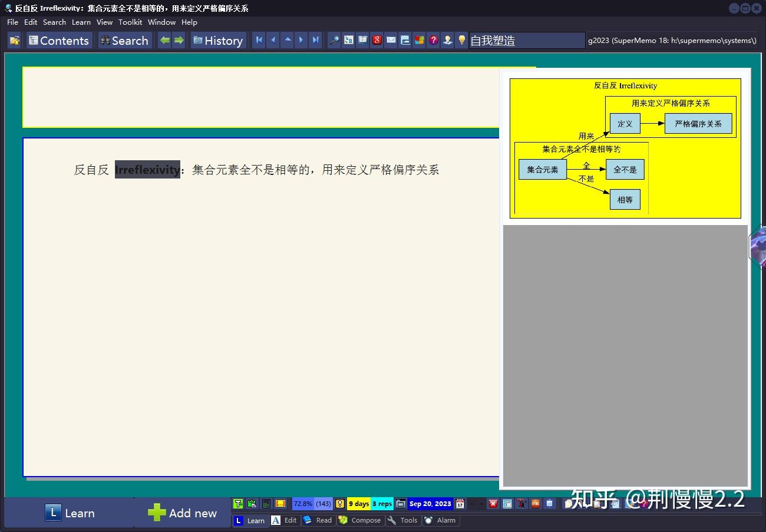The image size is (766, 532).
Task: Switch to the Read tab
Action: tap(318, 520)
